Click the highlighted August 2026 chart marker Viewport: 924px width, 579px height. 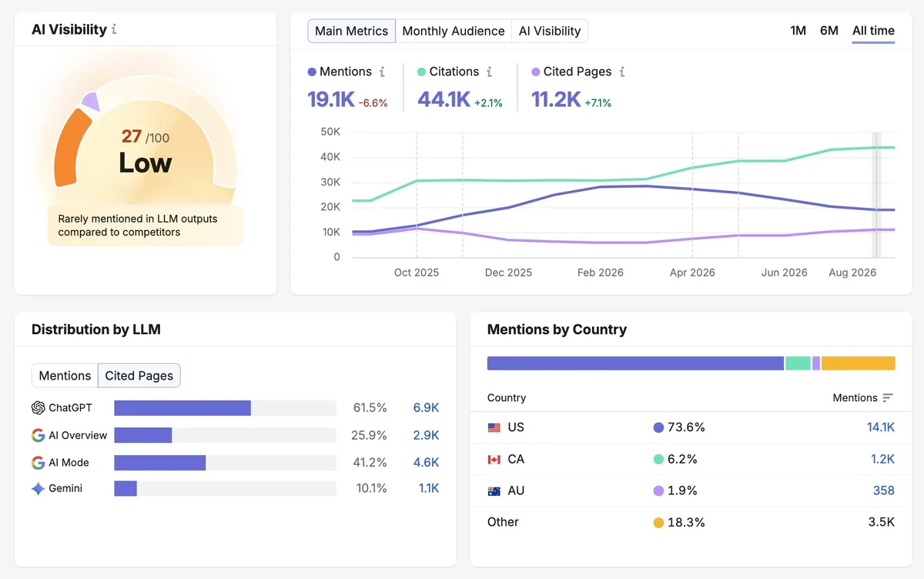(x=875, y=194)
